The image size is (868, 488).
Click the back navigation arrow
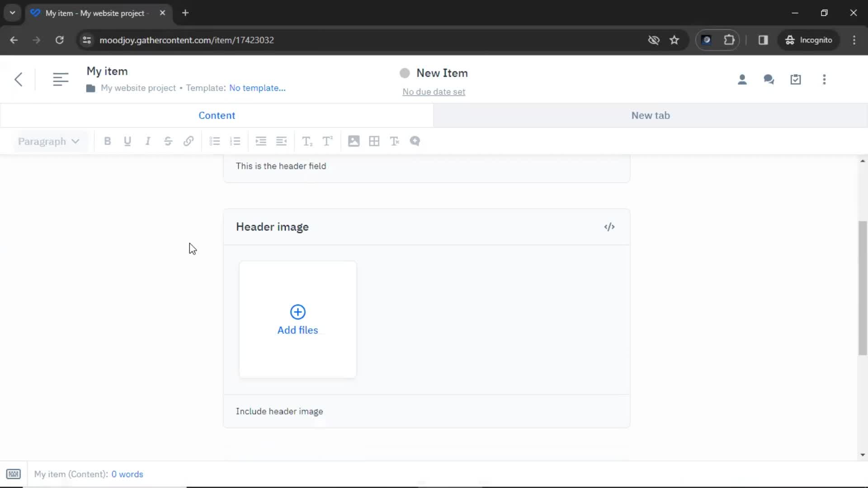coord(17,78)
